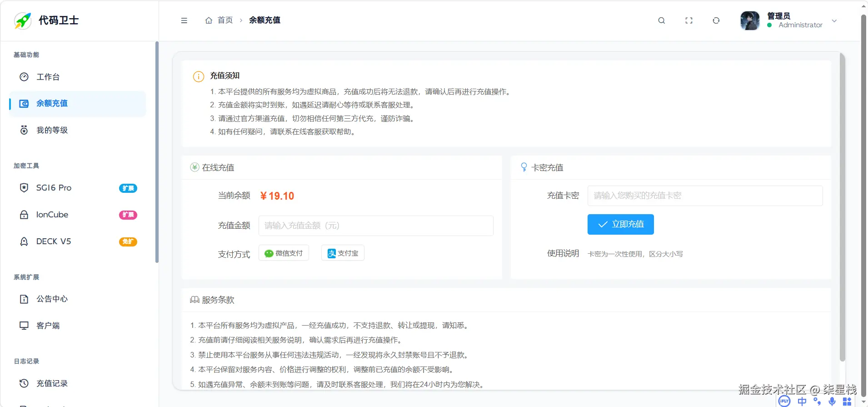Focus the 充值卡密 card code input
This screenshot has width=868, height=407.
pos(705,196)
